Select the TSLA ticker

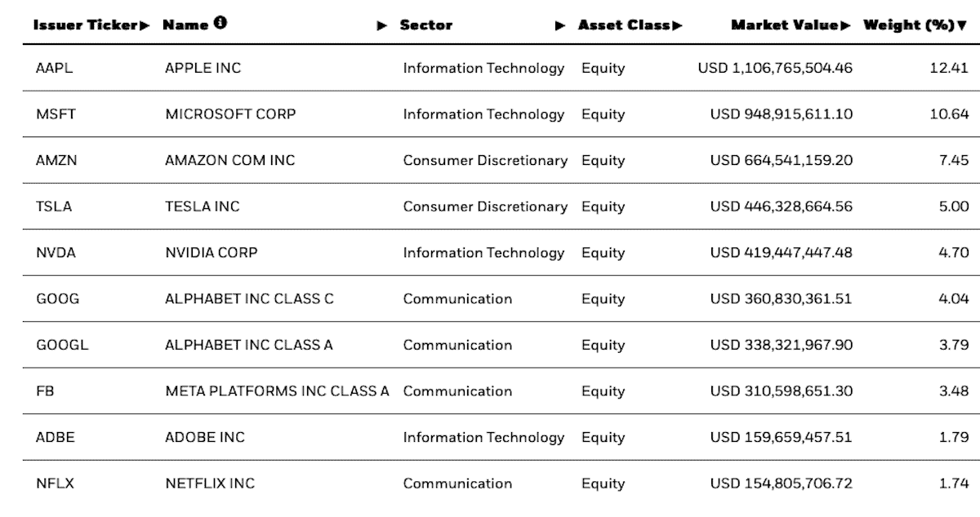[54, 207]
